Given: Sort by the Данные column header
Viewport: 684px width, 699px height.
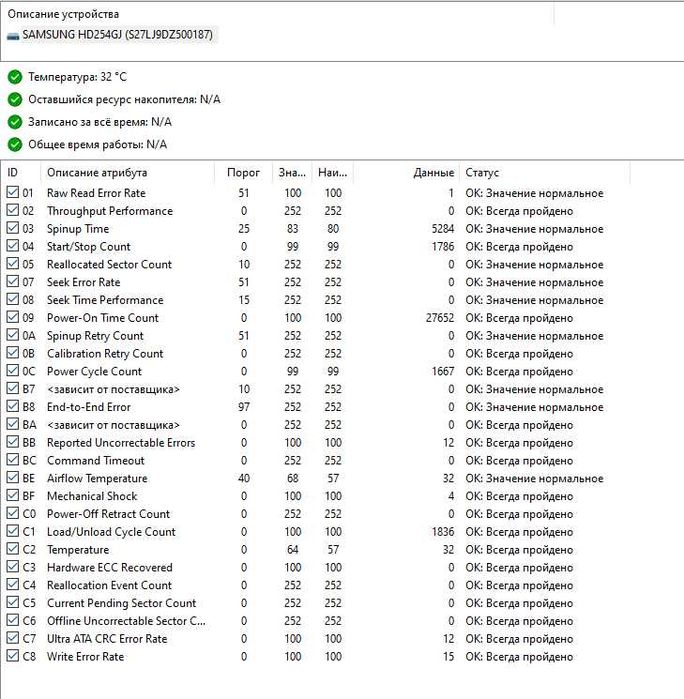Looking at the screenshot, I should coord(406,173).
